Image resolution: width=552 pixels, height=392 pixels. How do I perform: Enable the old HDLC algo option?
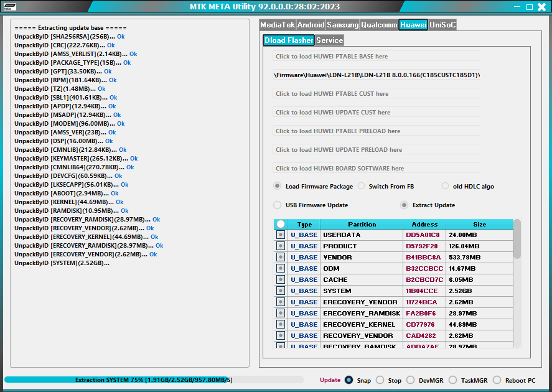pyautogui.click(x=445, y=185)
